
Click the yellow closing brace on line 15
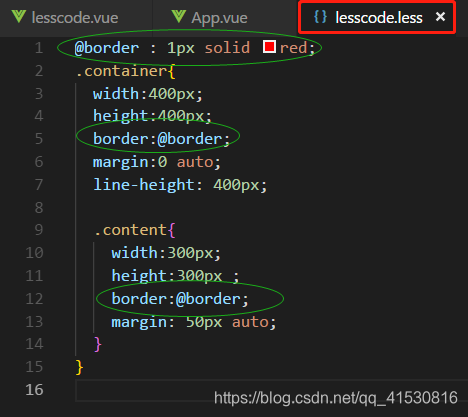(79, 367)
